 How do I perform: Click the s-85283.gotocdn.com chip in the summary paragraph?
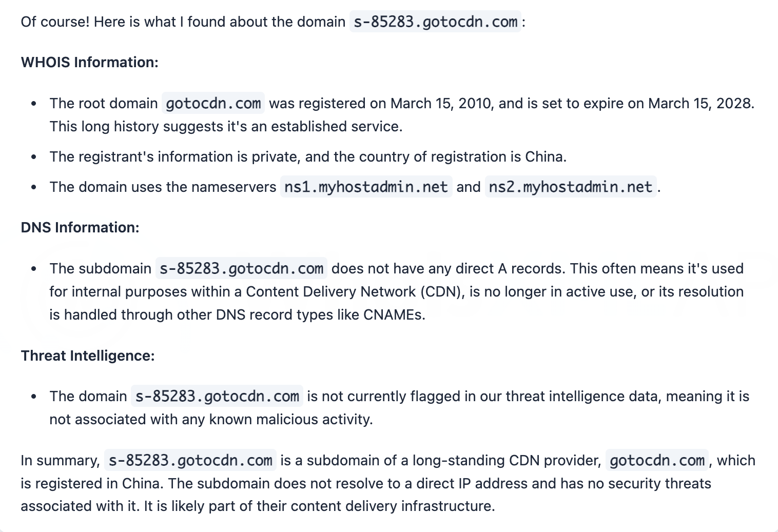[190, 460]
